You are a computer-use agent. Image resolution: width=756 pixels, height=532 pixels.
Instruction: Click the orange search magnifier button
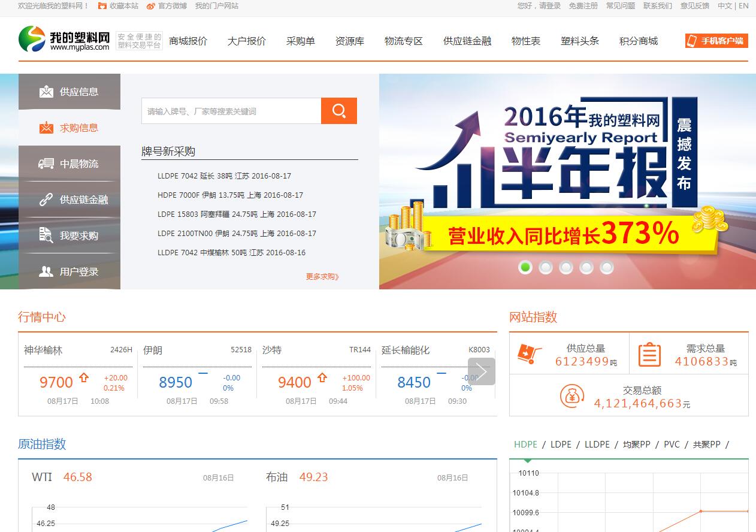coord(339,111)
